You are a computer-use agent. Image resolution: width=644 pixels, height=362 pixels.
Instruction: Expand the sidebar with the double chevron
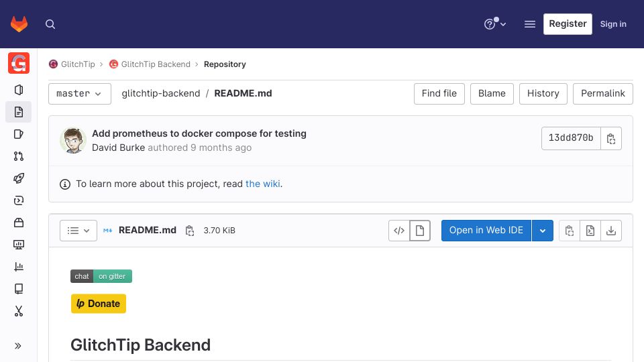tap(18, 346)
